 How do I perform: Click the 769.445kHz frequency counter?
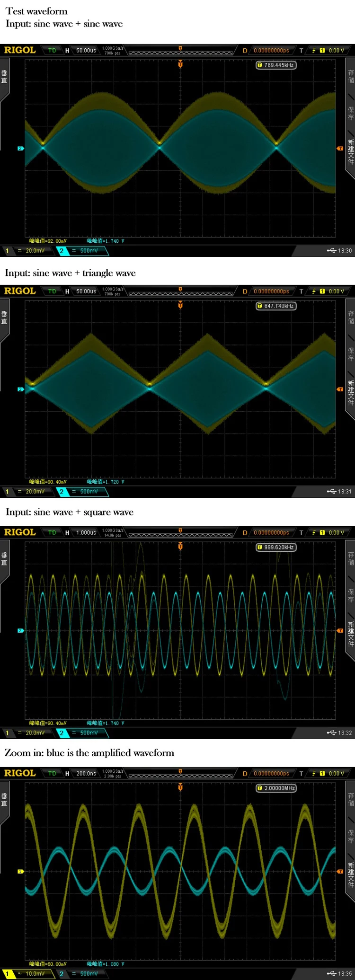(x=276, y=65)
